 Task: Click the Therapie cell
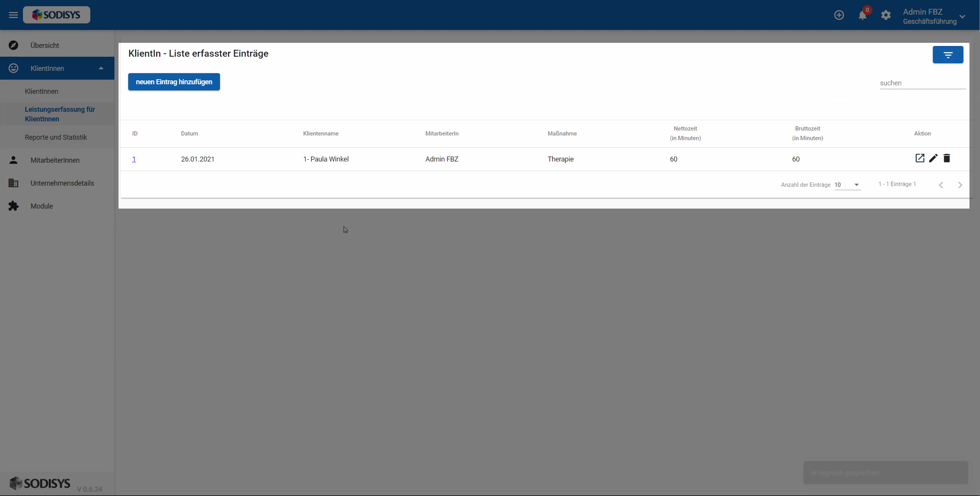(x=560, y=159)
